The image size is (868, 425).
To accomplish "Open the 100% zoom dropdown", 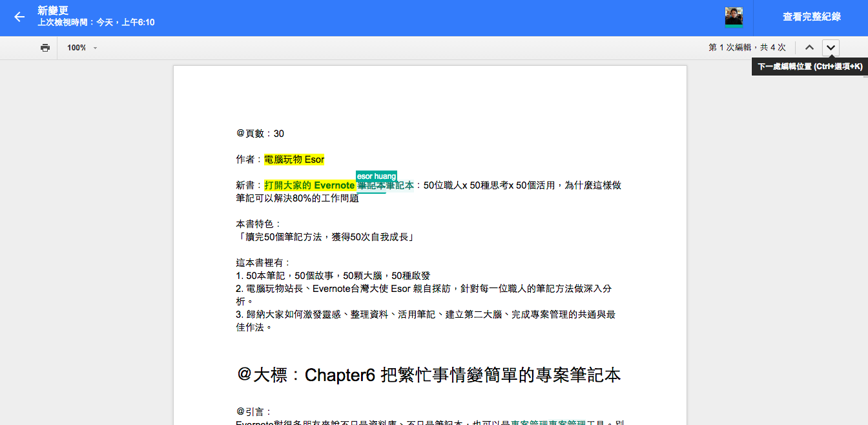I will click(82, 48).
